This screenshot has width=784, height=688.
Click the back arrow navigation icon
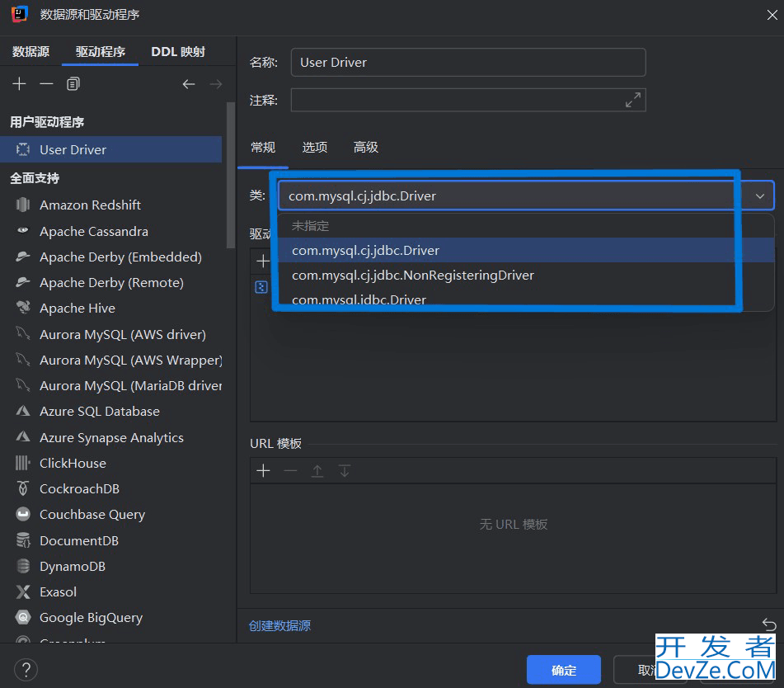[189, 84]
